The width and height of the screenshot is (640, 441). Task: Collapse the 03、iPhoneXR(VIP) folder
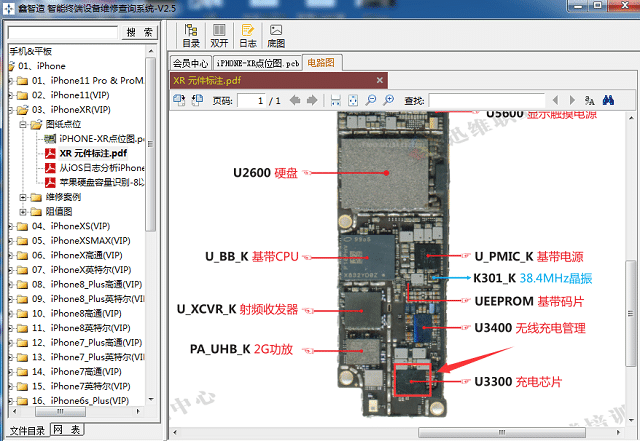tap(10, 109)
